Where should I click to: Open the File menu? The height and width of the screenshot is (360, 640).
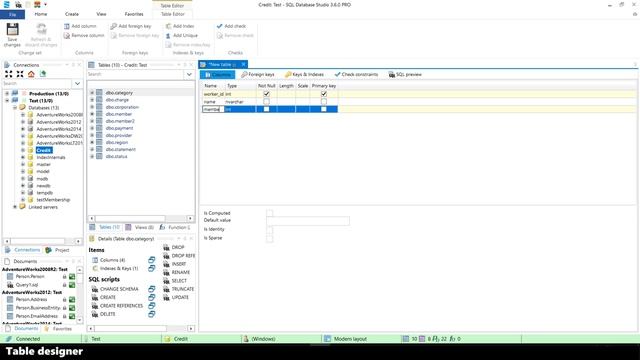click(13, 14)
